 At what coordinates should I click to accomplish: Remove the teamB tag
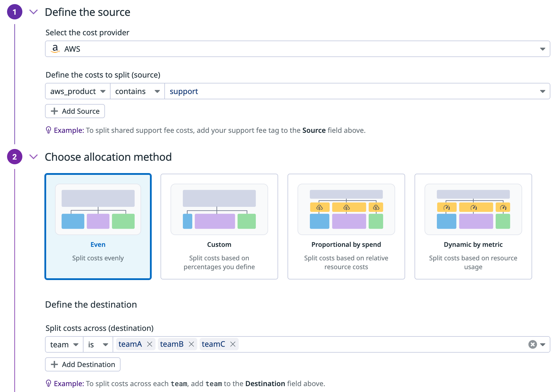(x=191, y=344)
